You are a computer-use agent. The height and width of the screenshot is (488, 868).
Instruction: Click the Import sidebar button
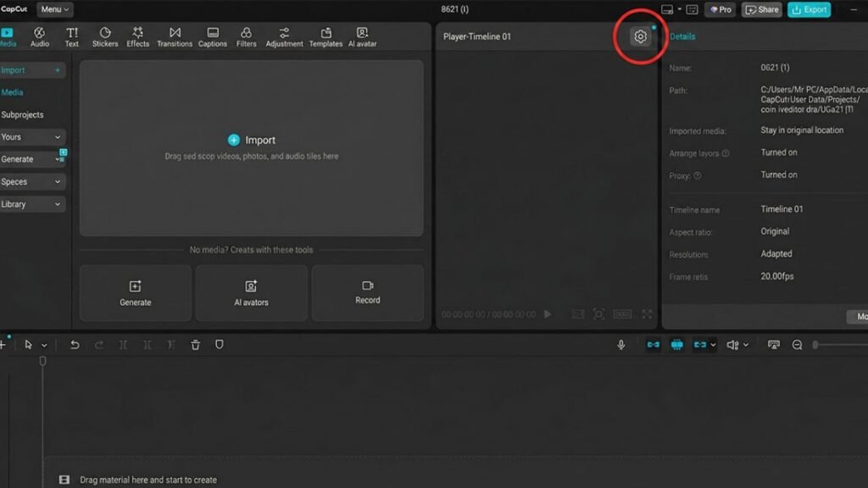click(31, 70)
